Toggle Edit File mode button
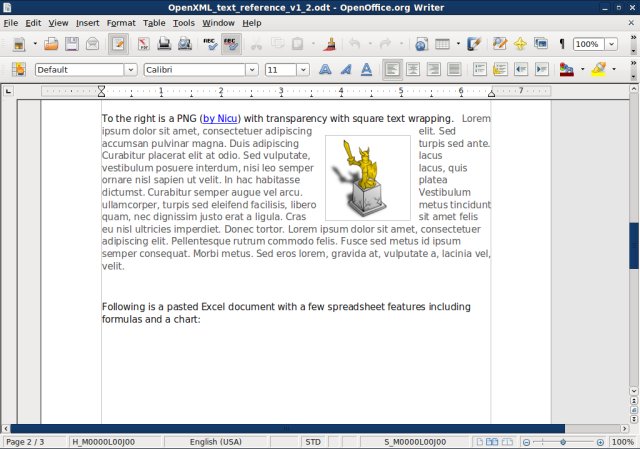 tap(118, 44)
